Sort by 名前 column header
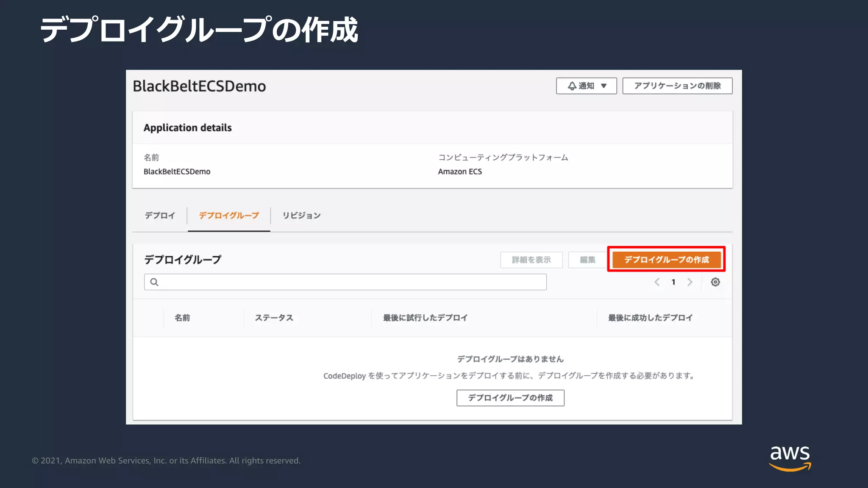 click(x=182, y=318)
